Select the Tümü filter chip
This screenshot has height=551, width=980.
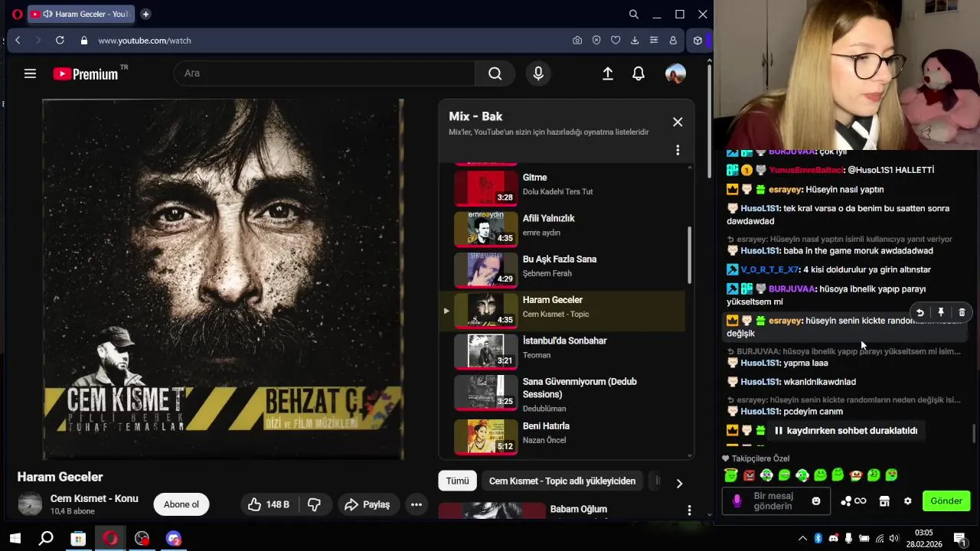pos(457,481)
